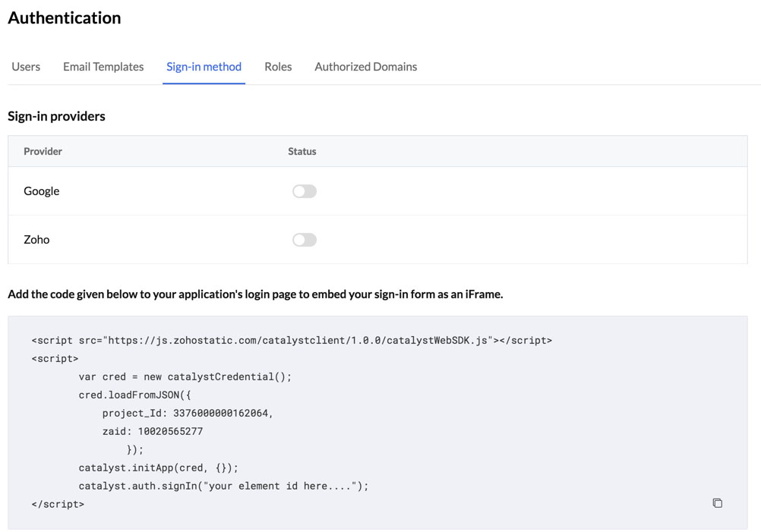Image resolution: width=761 pixels, height=532 pixels.
Task: Select the Google provider name
Action: pos(41,191)
